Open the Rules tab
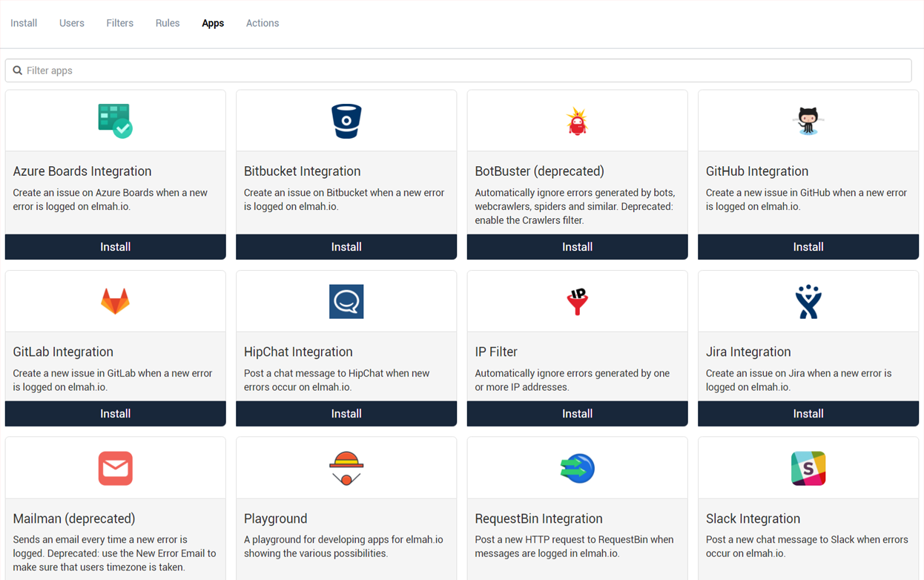Image resolution: width=924 pixels, height=580 pixels. point(168,23)
